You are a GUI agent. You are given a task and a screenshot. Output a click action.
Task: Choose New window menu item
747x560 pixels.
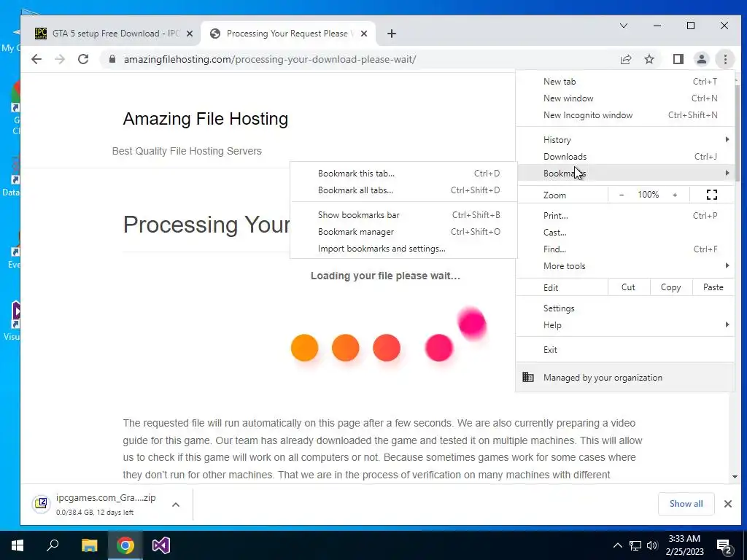pos(625,98)
